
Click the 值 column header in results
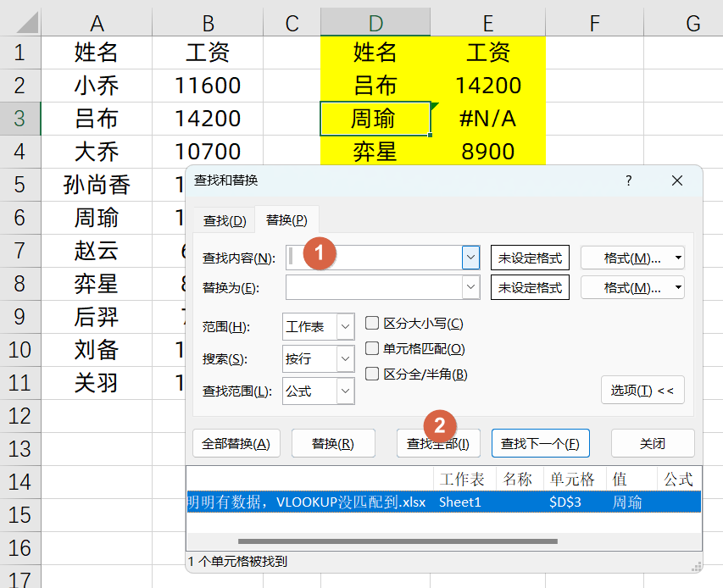coord(631,479)
